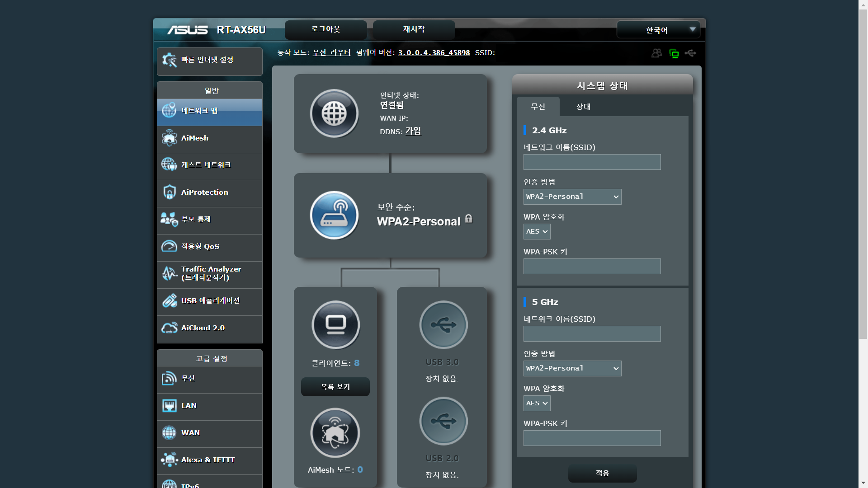Viewport: 868px width, 488px height.
Task: Click the AiMesh node icon
Action: point(335,433)
